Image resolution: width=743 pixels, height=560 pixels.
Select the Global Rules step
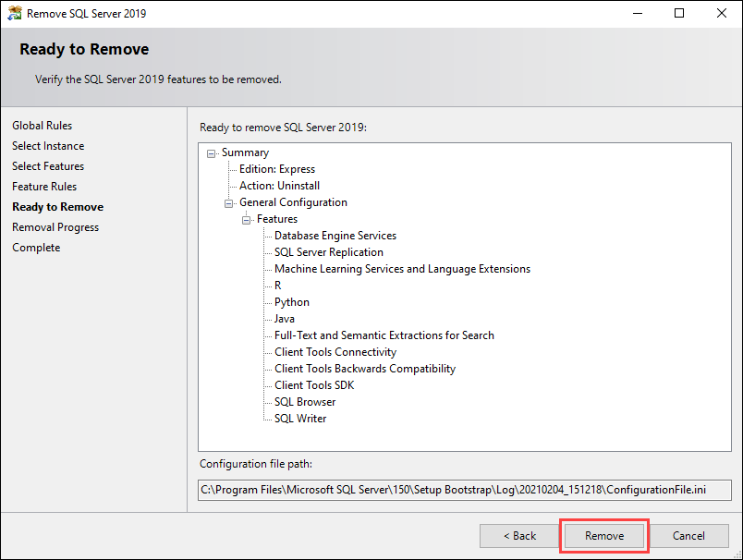(43, 126)
